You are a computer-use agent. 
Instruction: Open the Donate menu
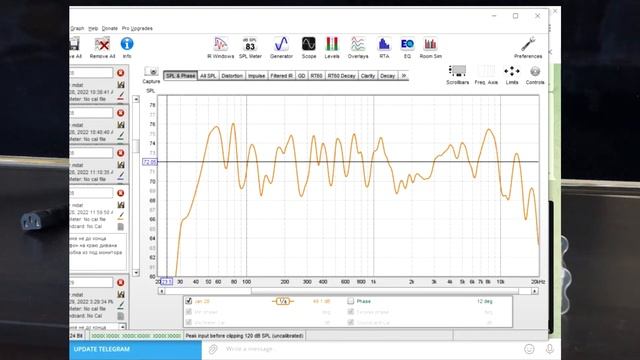109,28
